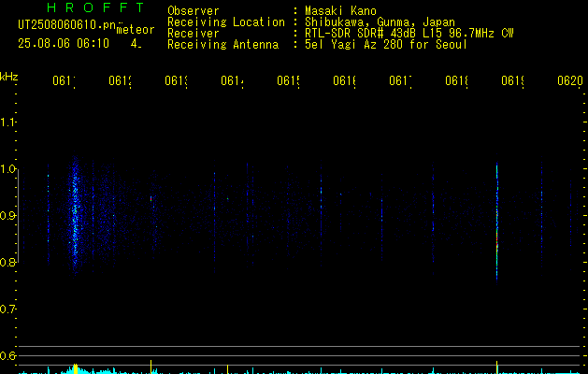
Task: Select the observer name Masaki Kano
Action: click(x=340, y=11)
